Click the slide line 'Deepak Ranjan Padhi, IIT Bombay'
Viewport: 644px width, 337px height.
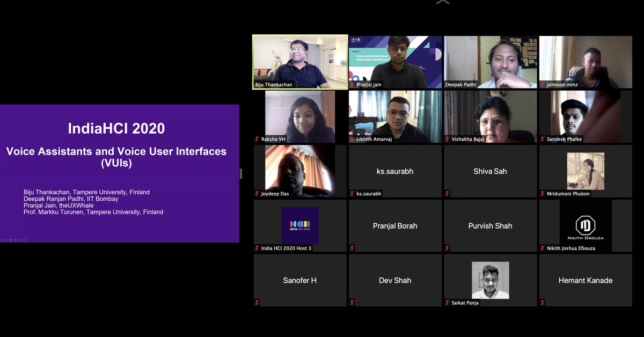pyautogui.click(x=71, y=199)
